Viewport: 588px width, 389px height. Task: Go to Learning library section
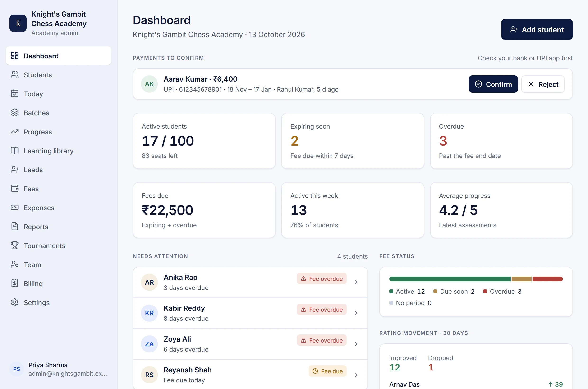point(59,151)
